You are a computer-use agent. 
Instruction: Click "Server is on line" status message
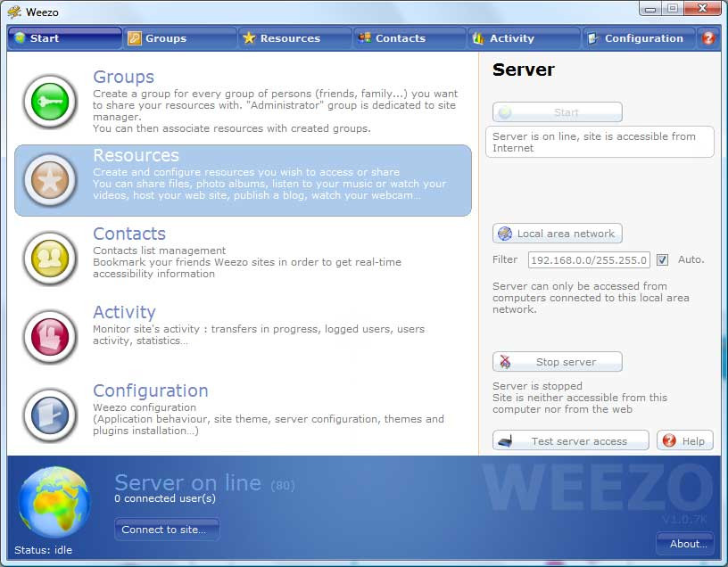600,142
